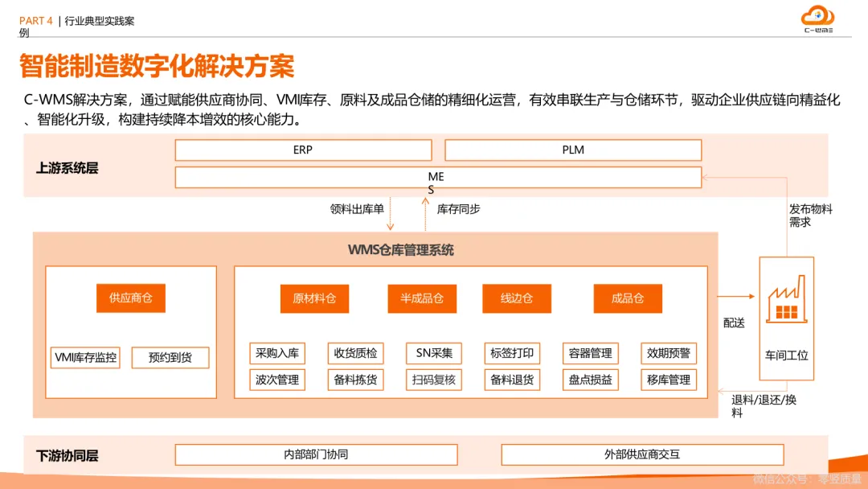
Task: Click the 配送 label
Action: tap(734, 323)
